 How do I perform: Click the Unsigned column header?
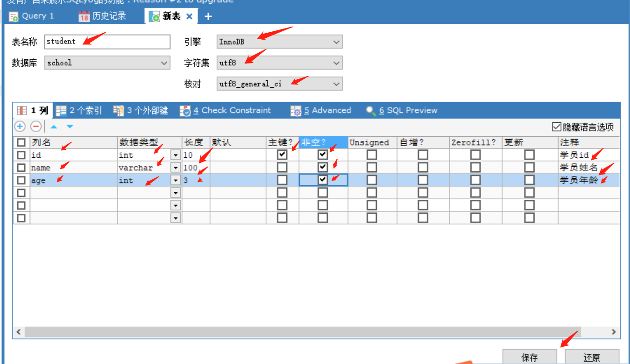pos(372,142)
